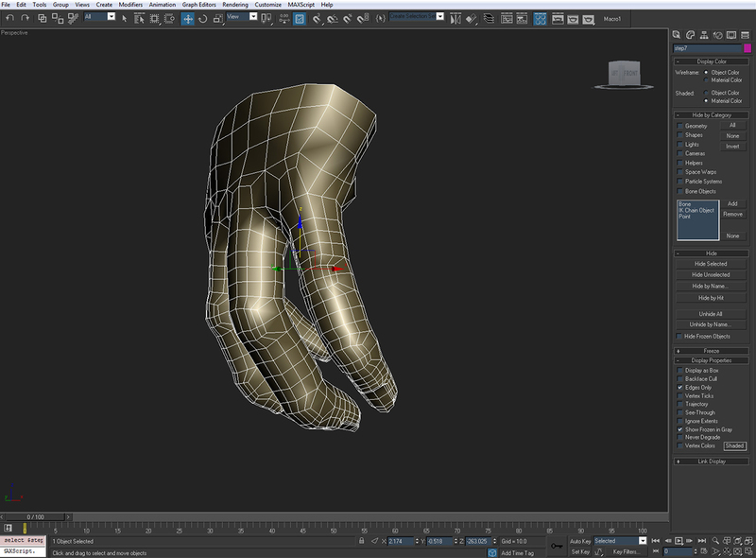
Task: Activate Select and Rotate tool
Action: point(203,18)
